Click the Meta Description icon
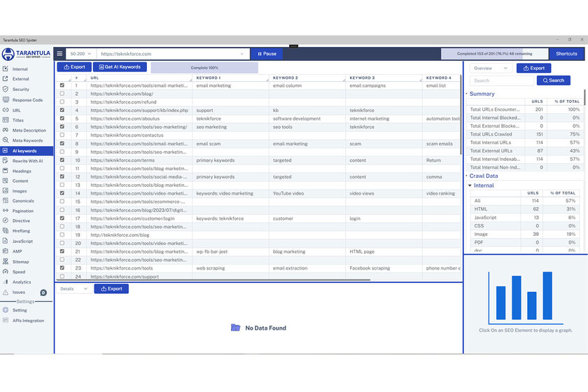The image size is (588, 392). (x=6, y=130)
